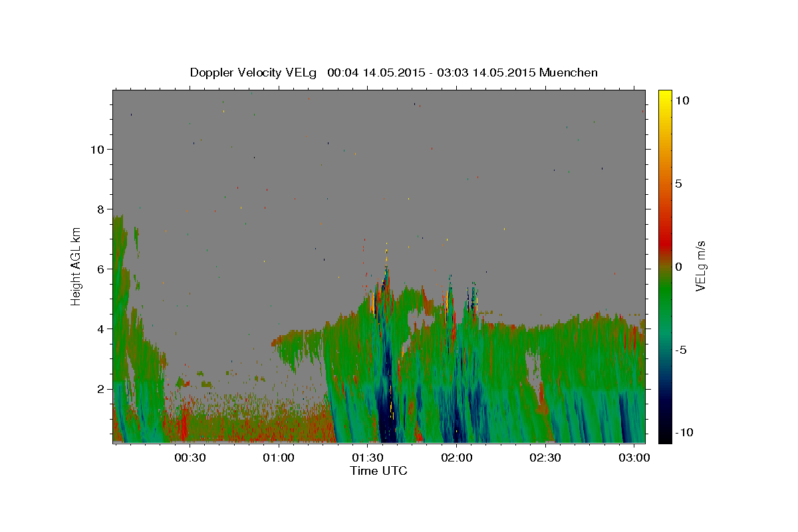The image size is (798, 532).
Task: Click the colorbar tick label '0'
Action: tap(678, 267)
